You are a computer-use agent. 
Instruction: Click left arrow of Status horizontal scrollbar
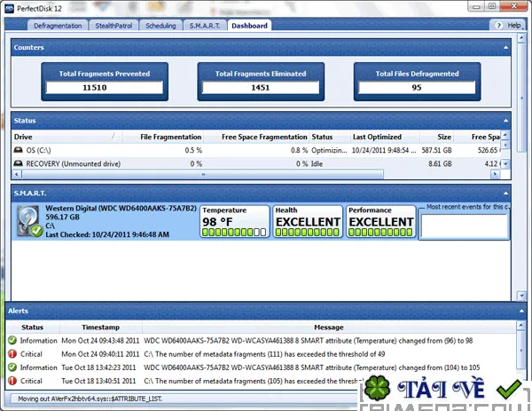tap(16, 174)
